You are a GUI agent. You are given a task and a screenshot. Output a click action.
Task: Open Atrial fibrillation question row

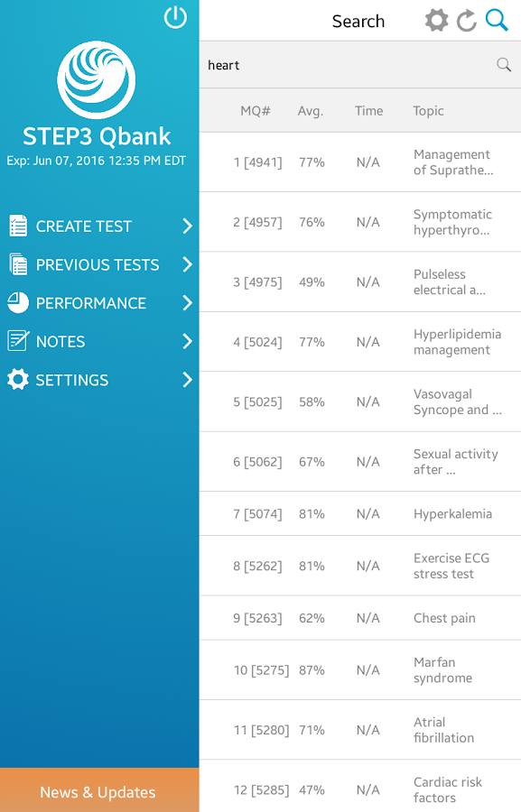click(x=360, y=730)
